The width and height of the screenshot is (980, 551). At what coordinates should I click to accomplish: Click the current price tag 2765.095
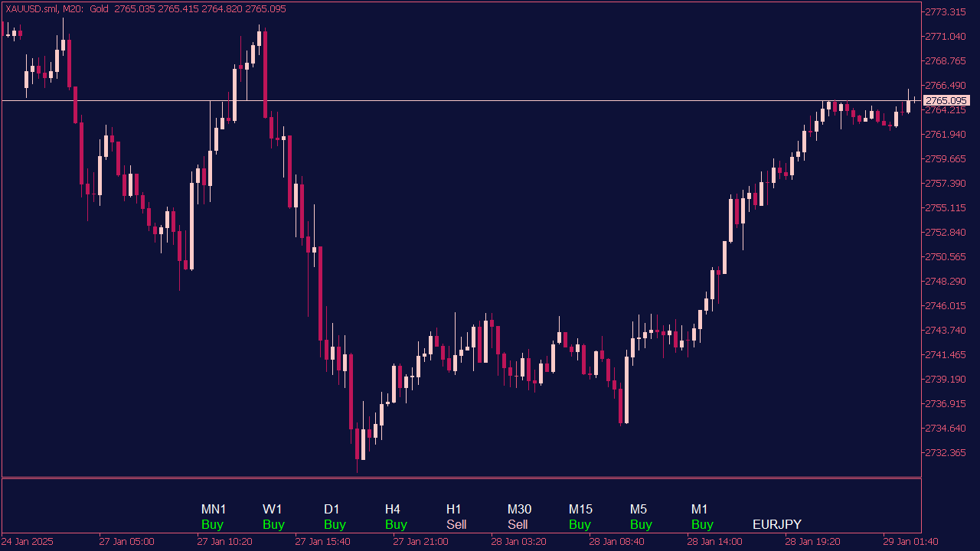tap(946, 100)
